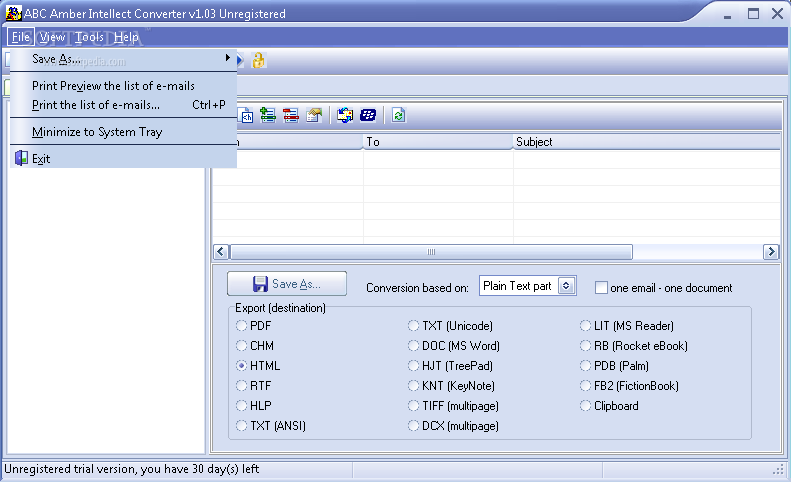Select Clipboard as export destination
Viewport: 791px width, 482px height.
coord(585,406)
